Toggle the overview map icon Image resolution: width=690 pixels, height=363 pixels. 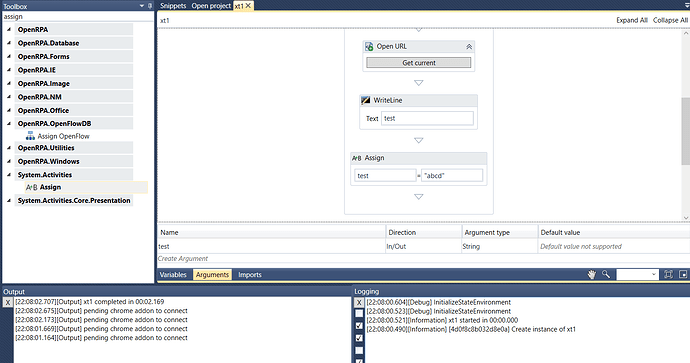683,274
